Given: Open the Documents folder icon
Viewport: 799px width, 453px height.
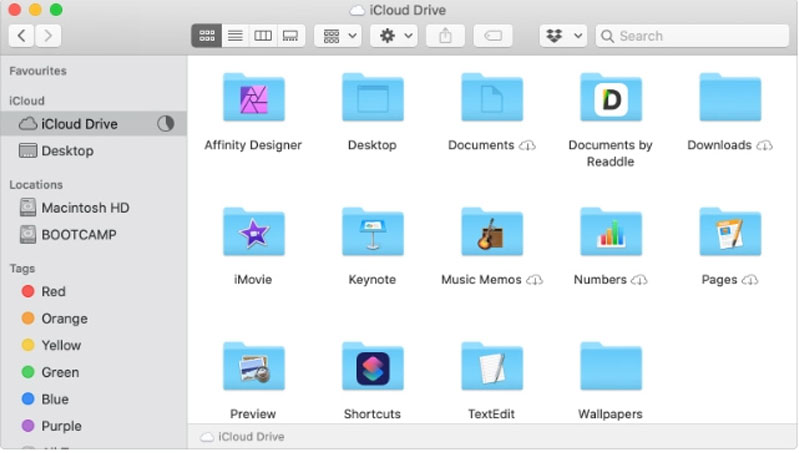Looking at the screenshot, I should 492,98.
